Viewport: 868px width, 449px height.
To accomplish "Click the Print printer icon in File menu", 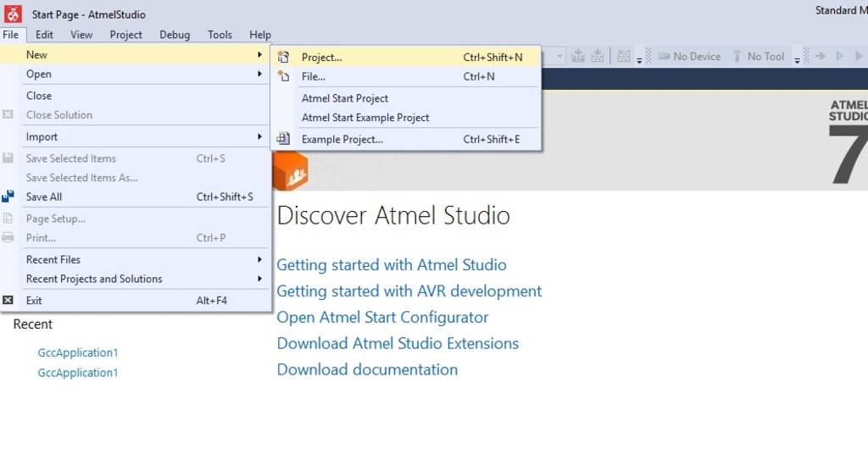I will (x=8, y=238).
